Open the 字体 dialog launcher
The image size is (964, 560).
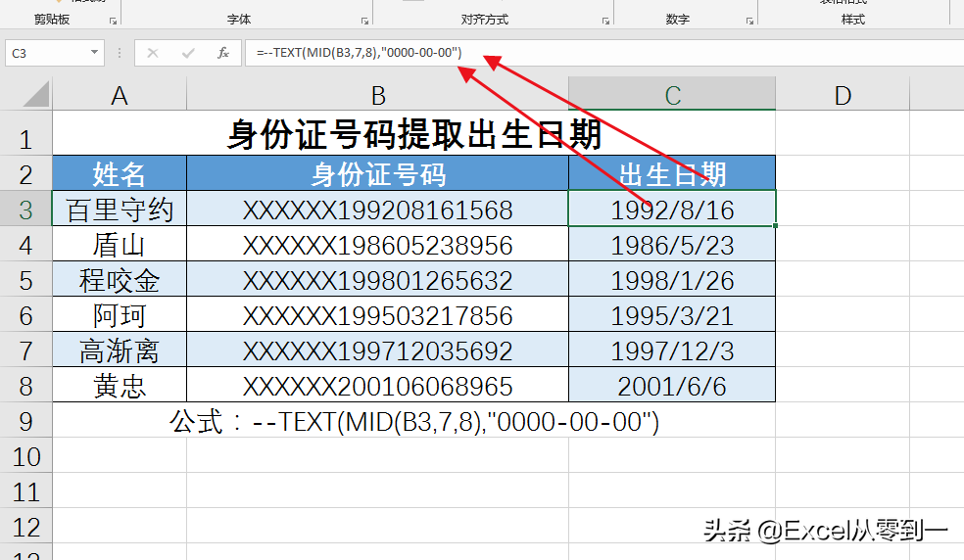point(364,21)
